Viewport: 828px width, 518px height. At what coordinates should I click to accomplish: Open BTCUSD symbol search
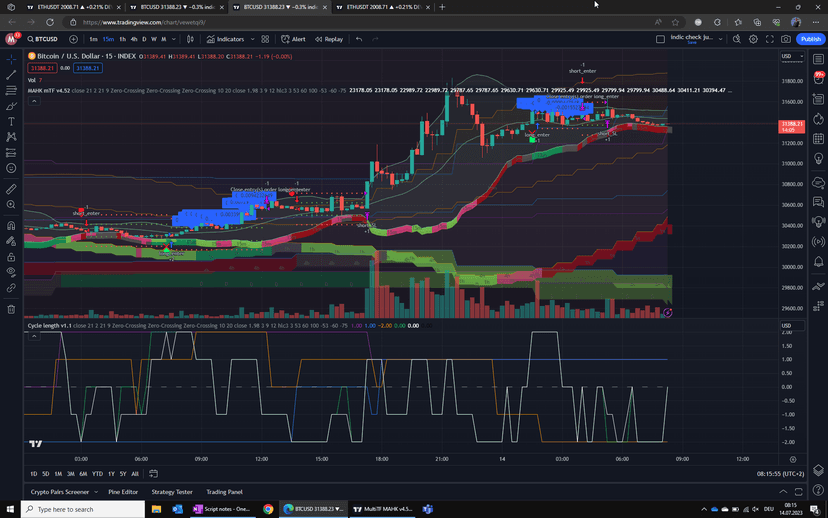click(43, 39)
